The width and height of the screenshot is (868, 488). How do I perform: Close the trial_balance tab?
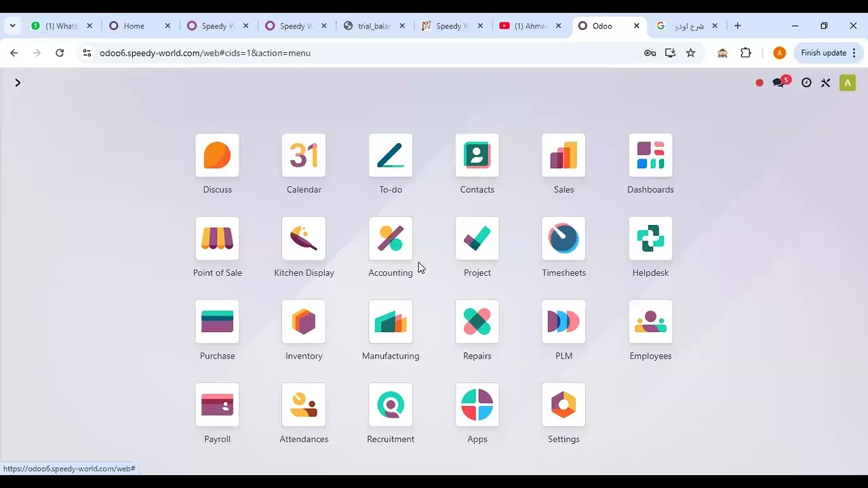click(x=402, y=26)
